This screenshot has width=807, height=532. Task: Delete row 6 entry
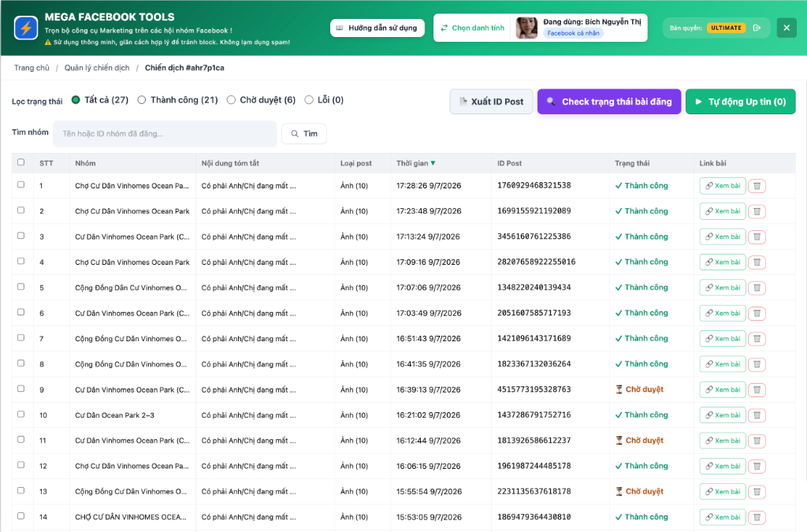coord(757,314)
